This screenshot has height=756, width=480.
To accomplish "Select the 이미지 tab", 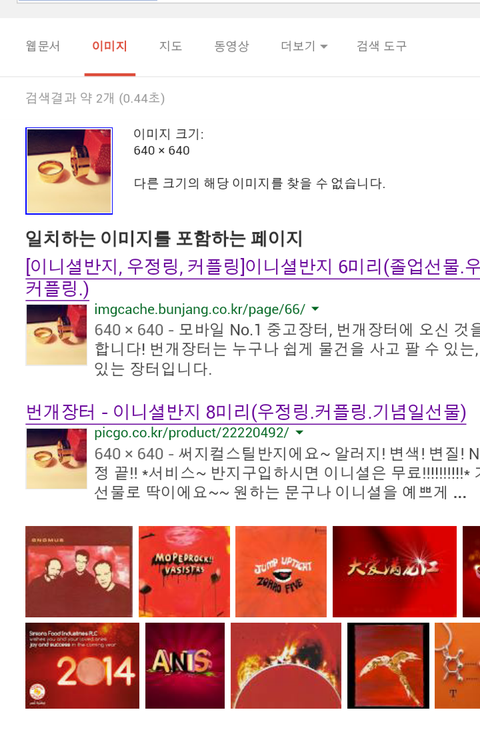I will coord(109,46).
